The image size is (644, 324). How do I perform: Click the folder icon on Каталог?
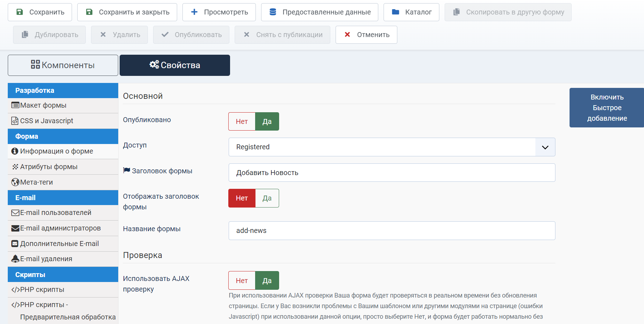[396, 12]
